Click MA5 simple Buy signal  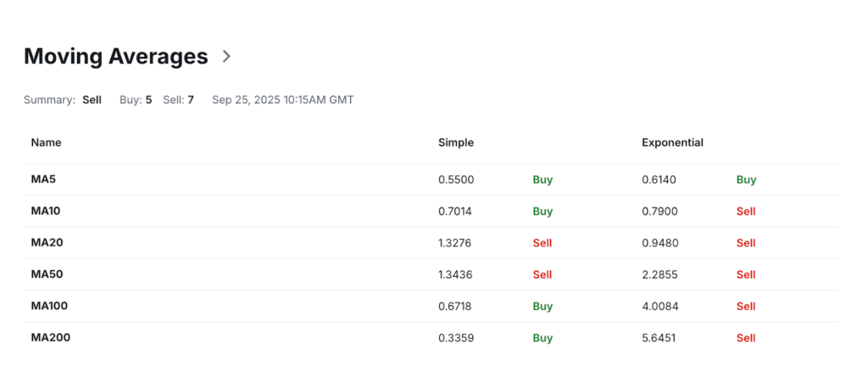542,180
